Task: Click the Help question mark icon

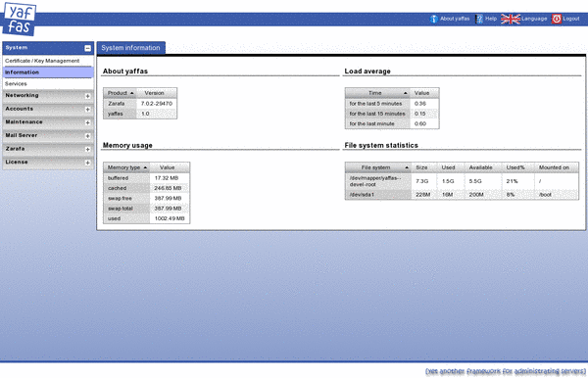Action: point(479,19)
